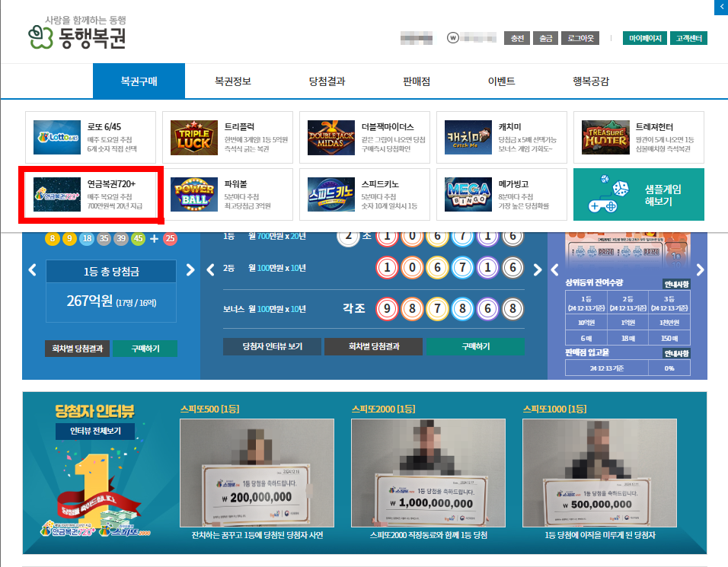Open the 스피또500 1등 interview photo
Viewport: 728px width, 567px height.
click(257, 473)
